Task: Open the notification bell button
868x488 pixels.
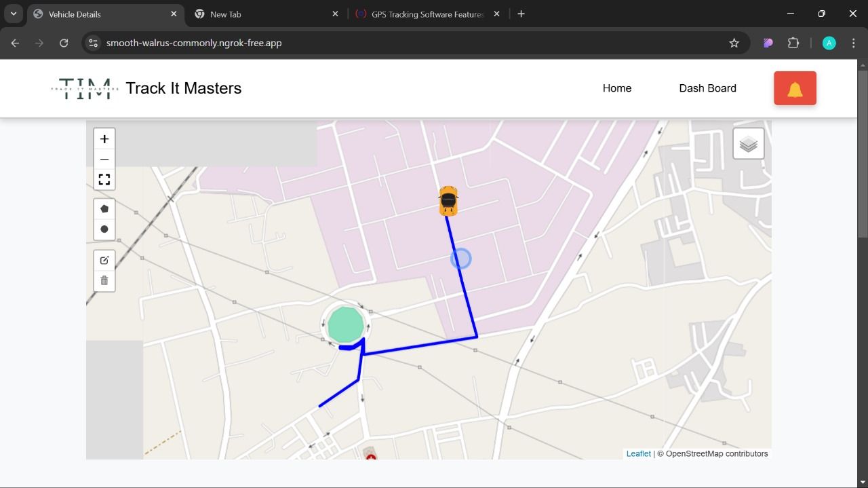Action: tap(795, 88)
